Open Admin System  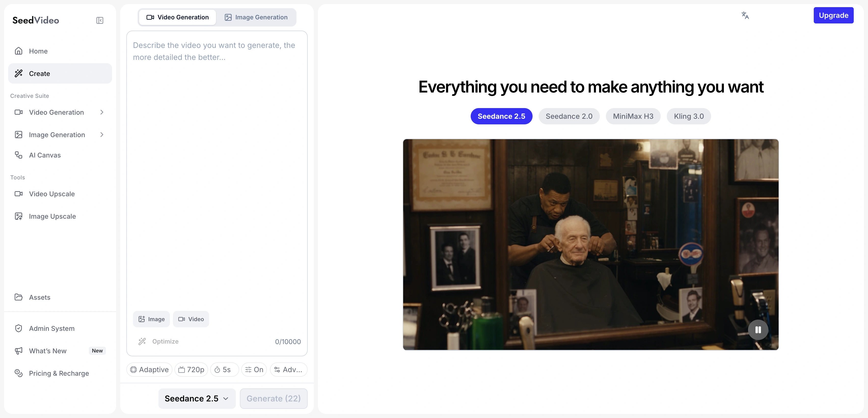pos(60,328)
